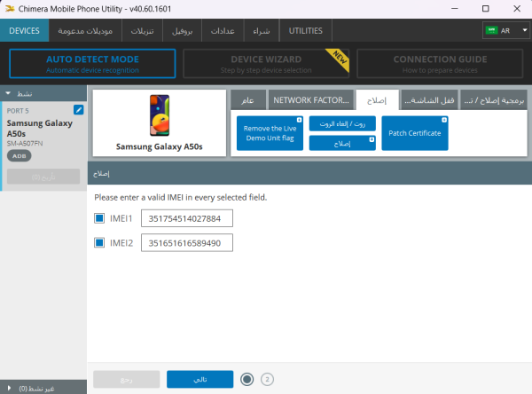Maximize the Chimera window
This screenshot has width=532, height=394.
point(486,9)
